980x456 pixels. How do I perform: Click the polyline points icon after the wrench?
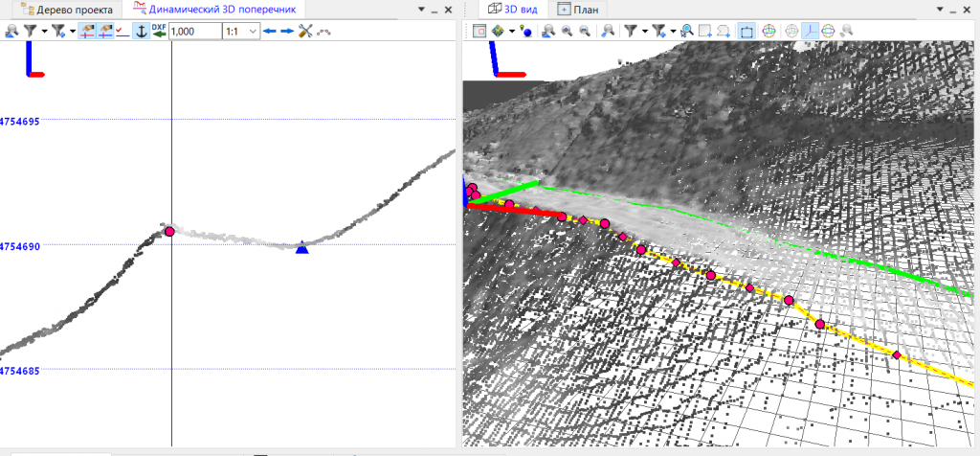[324, 32]
